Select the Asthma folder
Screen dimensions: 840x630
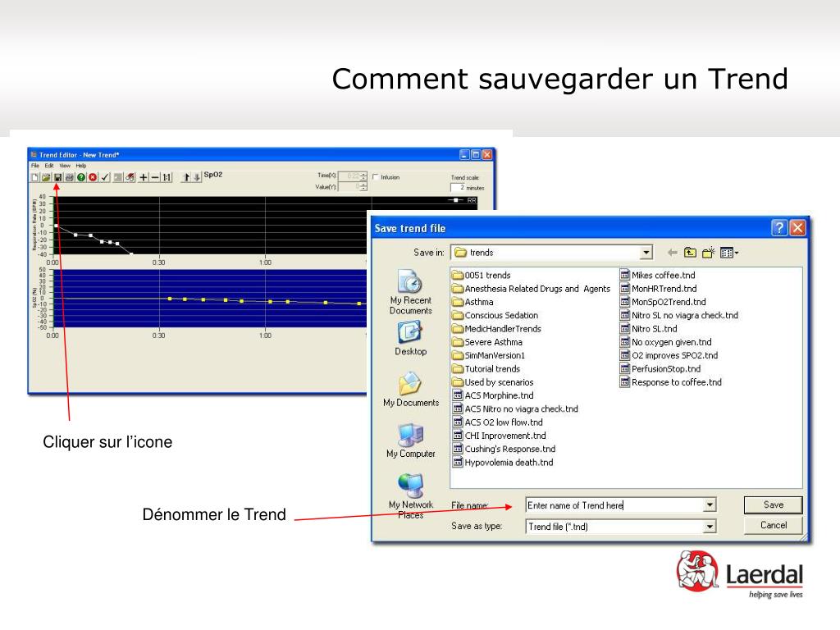[x=473, y=302]
